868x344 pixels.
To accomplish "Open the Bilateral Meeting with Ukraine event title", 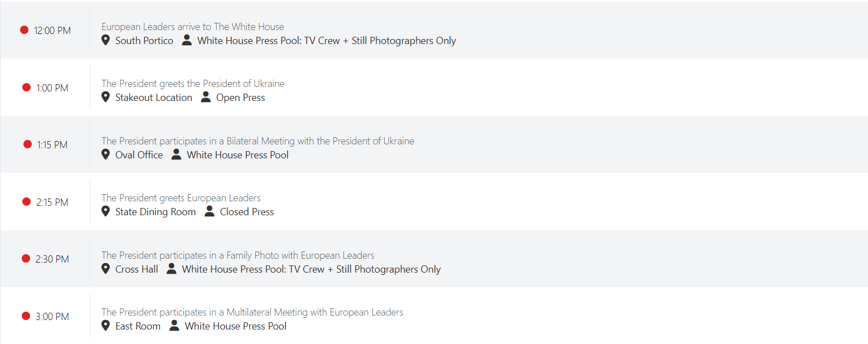I will coord(257,141).
